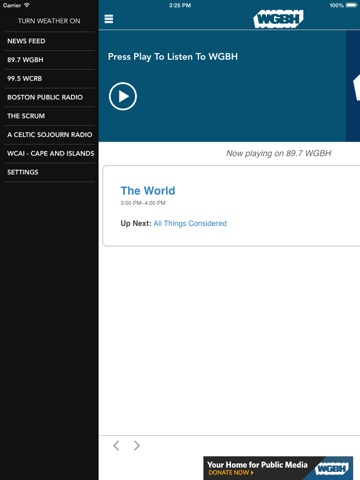Click the status bar clock 3:25 PM
The height and width of the screenshot is (480, 360).
coord(180,5)
